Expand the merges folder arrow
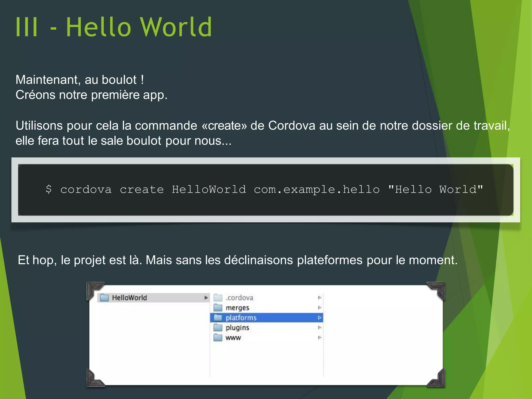 [320, 308]
